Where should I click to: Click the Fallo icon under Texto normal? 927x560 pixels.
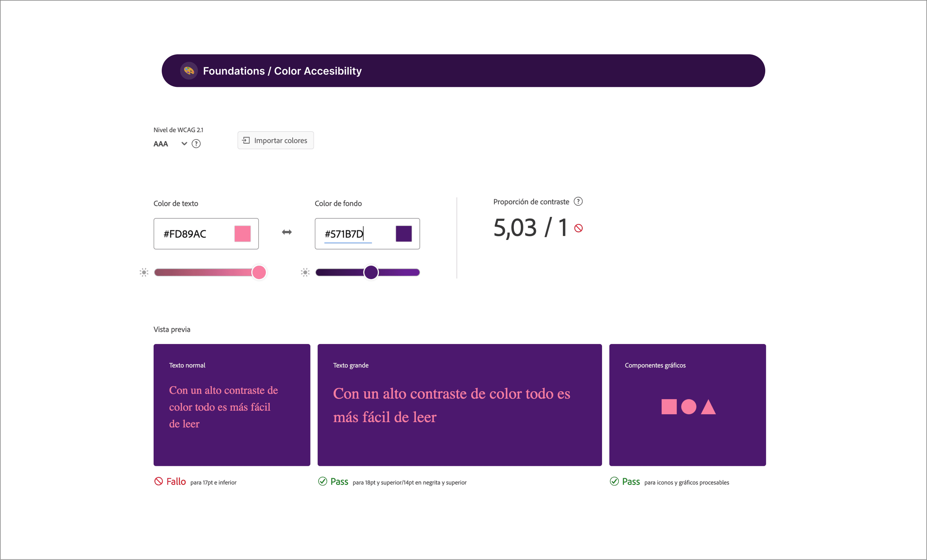pyautogui.click(x=158, y=481)
